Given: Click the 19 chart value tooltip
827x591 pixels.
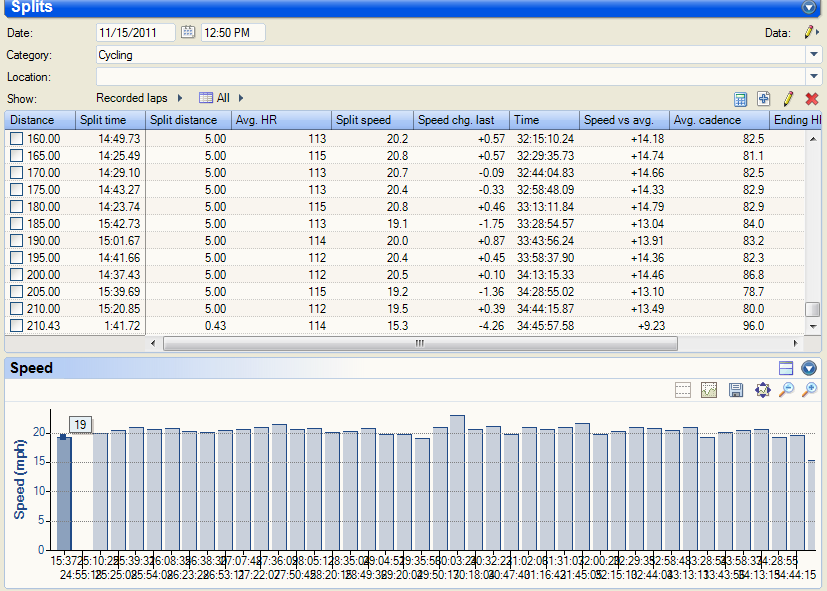Looking at the screenshot, I should pyautogui.click(x=80, y=424).
